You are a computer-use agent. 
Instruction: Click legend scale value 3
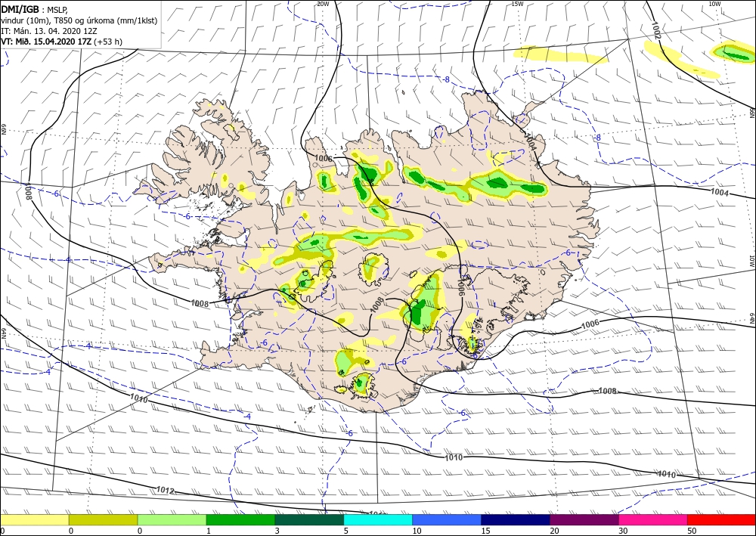point(277,531)
